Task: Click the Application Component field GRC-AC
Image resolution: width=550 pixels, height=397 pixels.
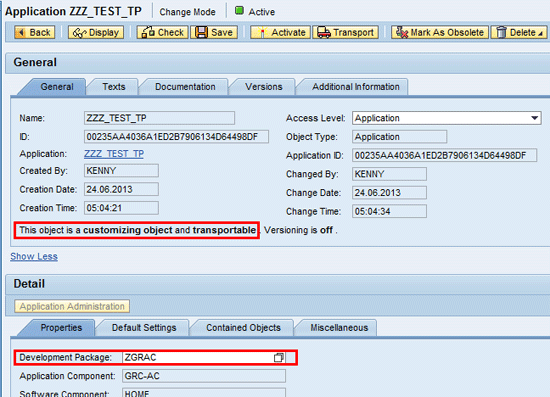Action: [204, 376]
